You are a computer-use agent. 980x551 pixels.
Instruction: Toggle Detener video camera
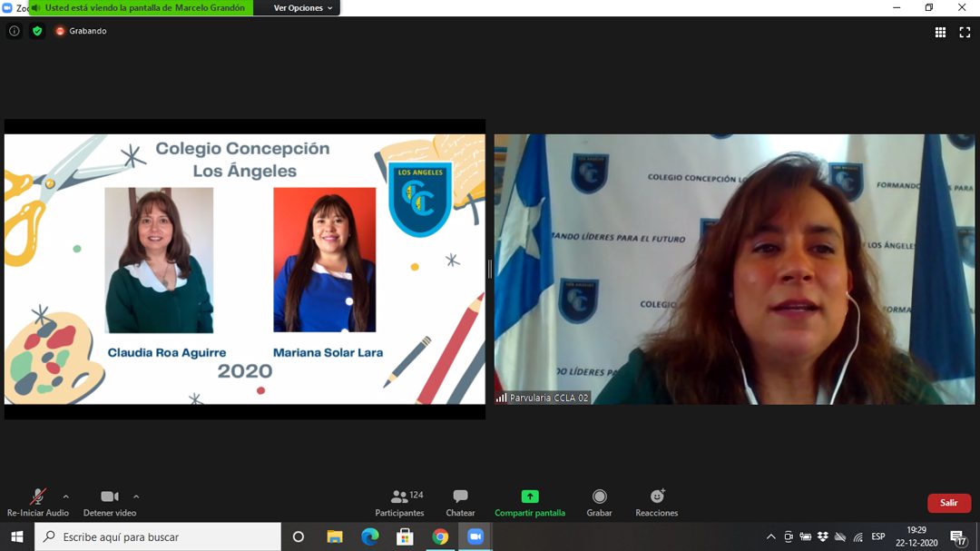coord(110,502)
